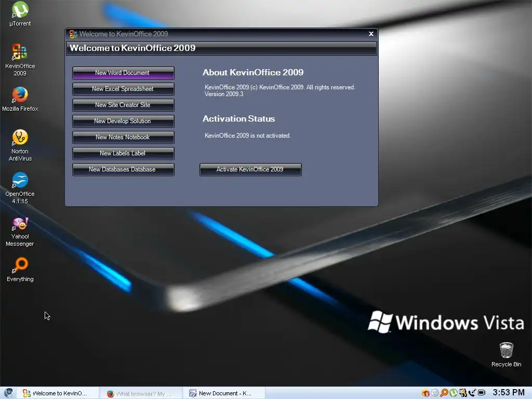Create a New Excel Spreadsheet
This screenshot has height=399, width=532.
point(123,89)
